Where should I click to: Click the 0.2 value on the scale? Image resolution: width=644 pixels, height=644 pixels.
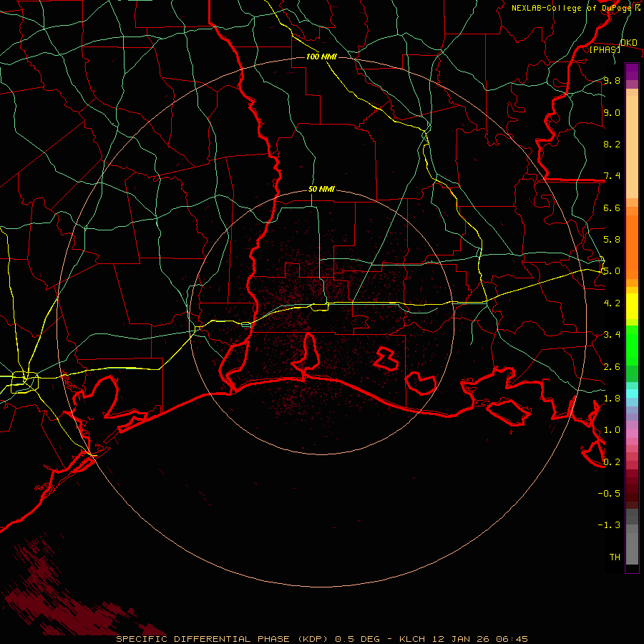coord(612,462)
